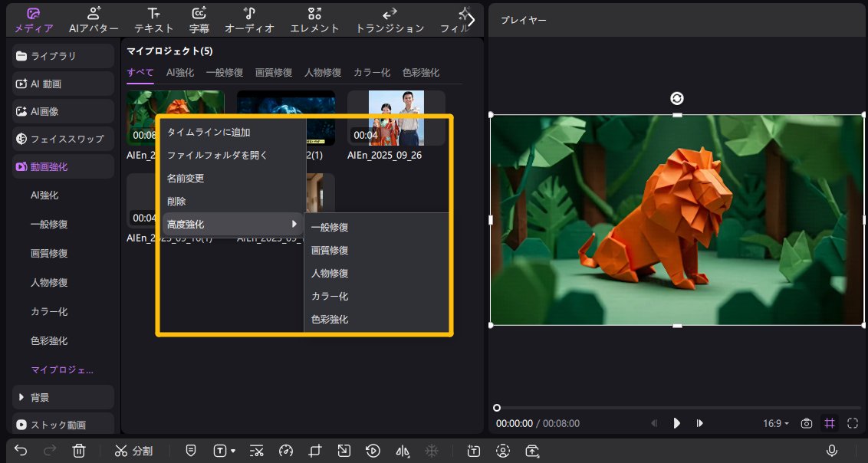The width and height of the screenshot is (868, 463).
Task: Toggle fullscreen preview in the player
Action: tap(853, 423)
